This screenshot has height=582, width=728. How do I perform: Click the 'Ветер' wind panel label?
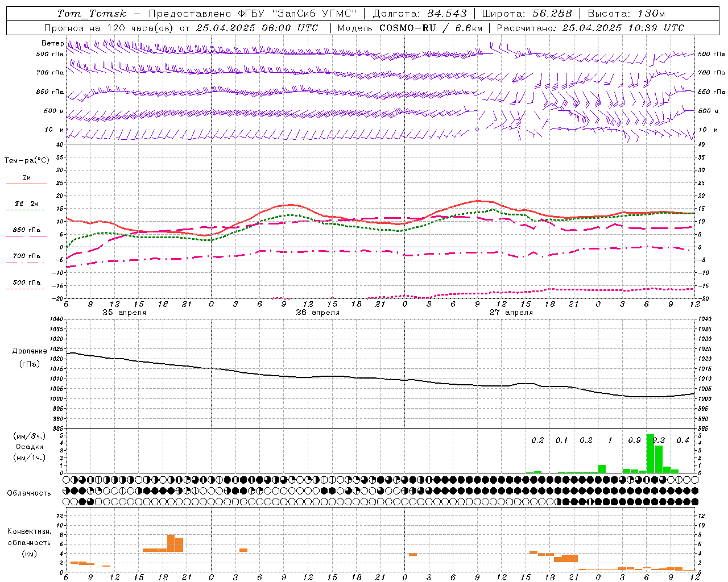[52, 43]
